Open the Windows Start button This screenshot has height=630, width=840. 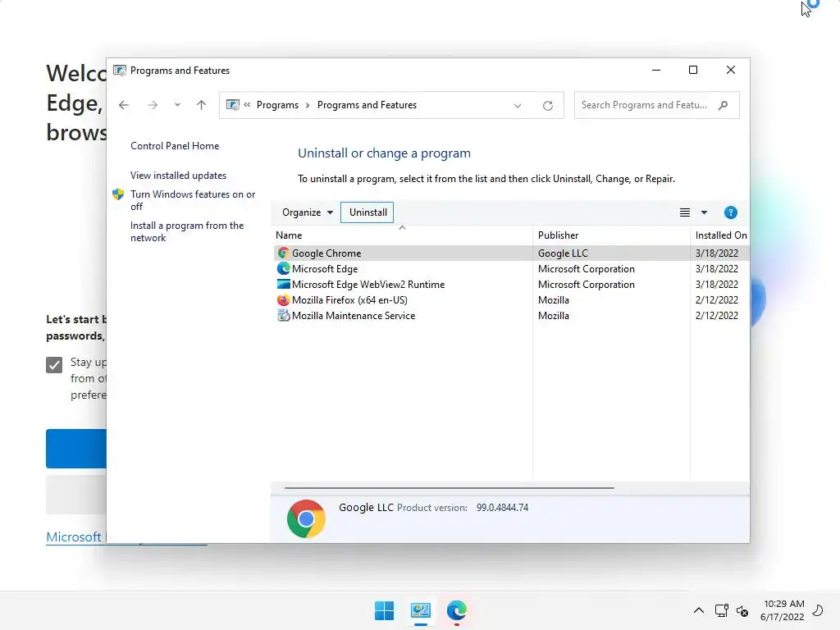384,610
